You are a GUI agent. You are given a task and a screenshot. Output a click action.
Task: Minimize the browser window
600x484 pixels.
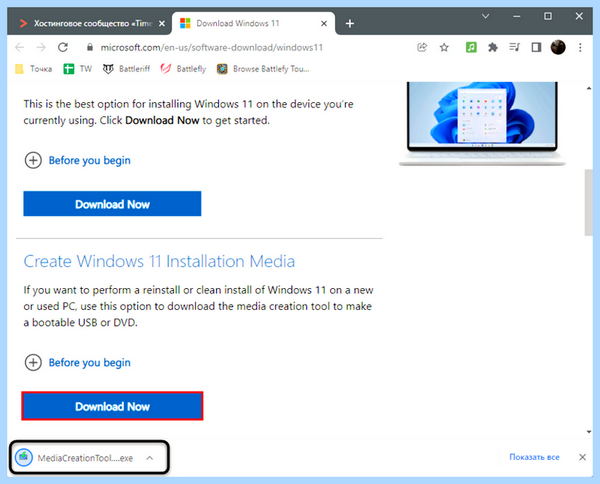pyautogui.click(x=517, y=16)
